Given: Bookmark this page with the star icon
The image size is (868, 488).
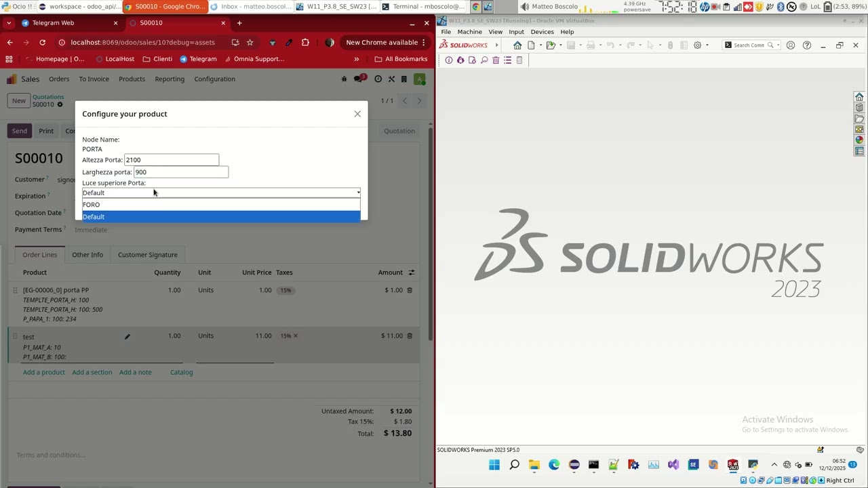Looking at the screenshot, I should 250,43.
